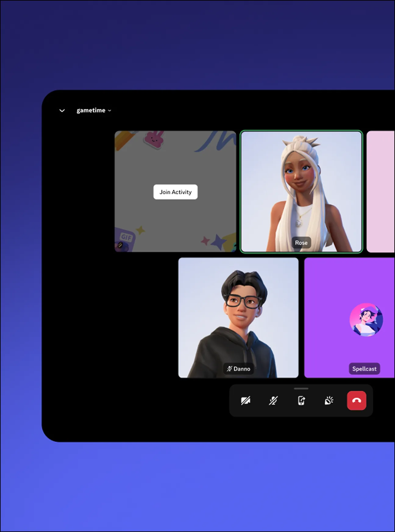Collapse the call with the down chevron

62,110
